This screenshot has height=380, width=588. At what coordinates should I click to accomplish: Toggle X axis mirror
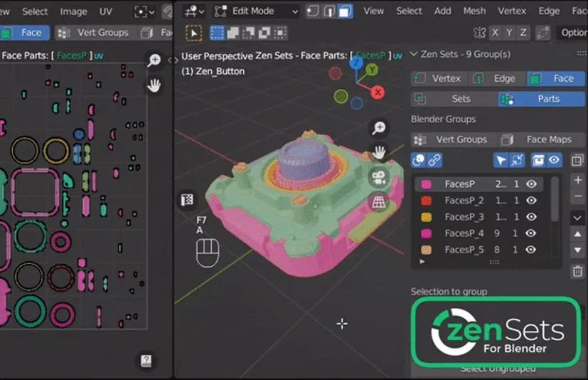click(495, 33)
